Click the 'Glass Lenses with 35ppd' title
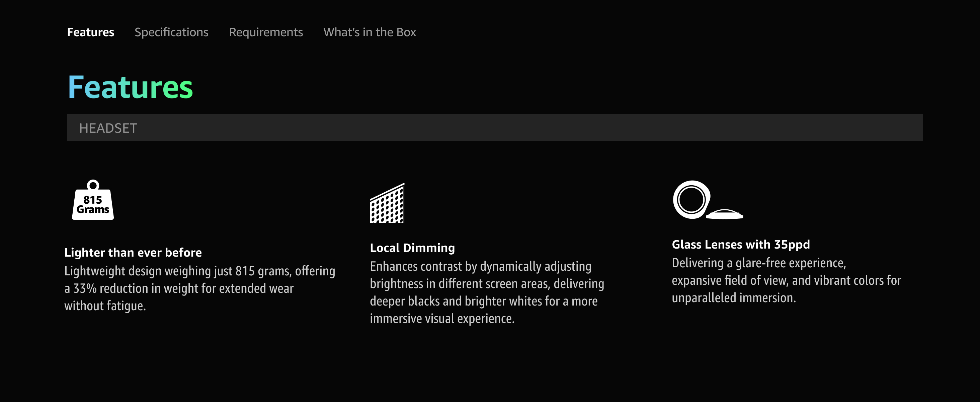The width and height of the screenshot is (980, 402). pyautogui.click(x=740, y=245)
